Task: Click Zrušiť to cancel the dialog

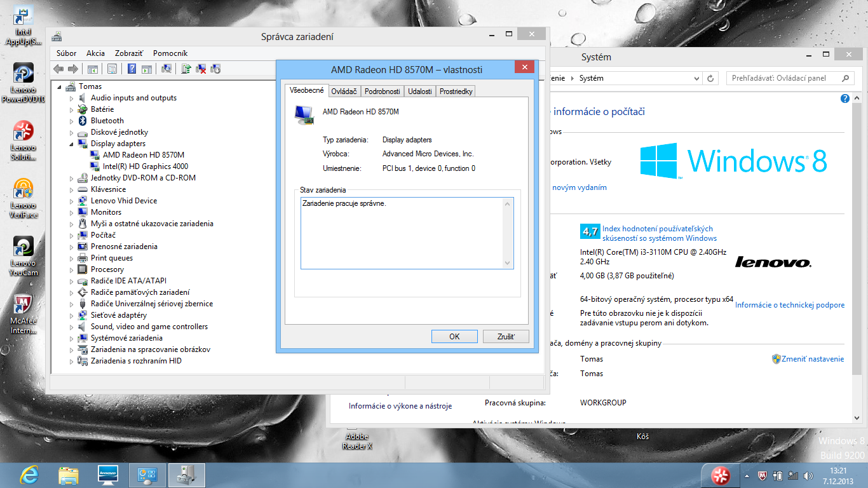Action: [x=506, y=337]
